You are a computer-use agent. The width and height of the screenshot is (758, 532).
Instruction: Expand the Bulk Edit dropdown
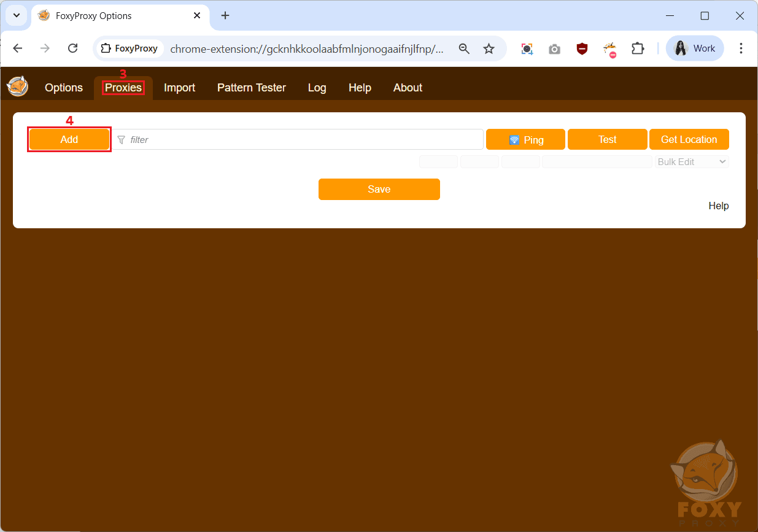(692, 162)
